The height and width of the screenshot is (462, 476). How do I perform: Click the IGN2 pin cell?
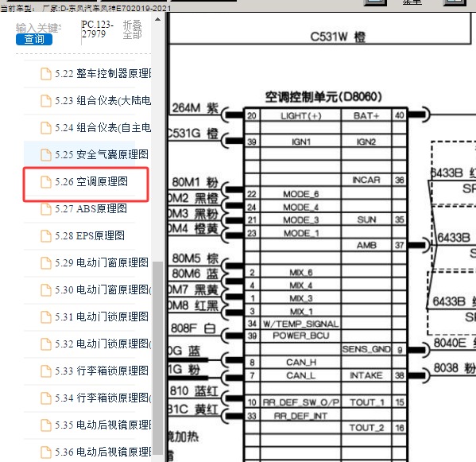tap(366, 142)
